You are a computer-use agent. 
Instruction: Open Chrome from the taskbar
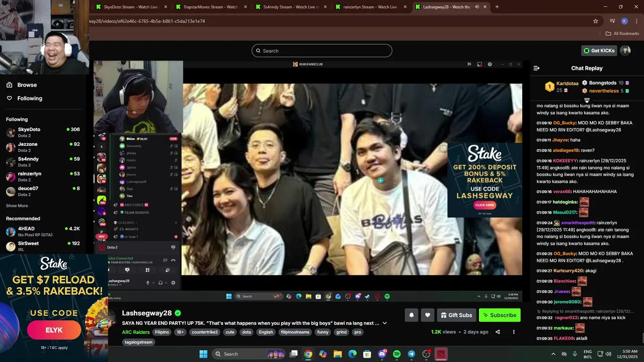click(x=308, y=354)
